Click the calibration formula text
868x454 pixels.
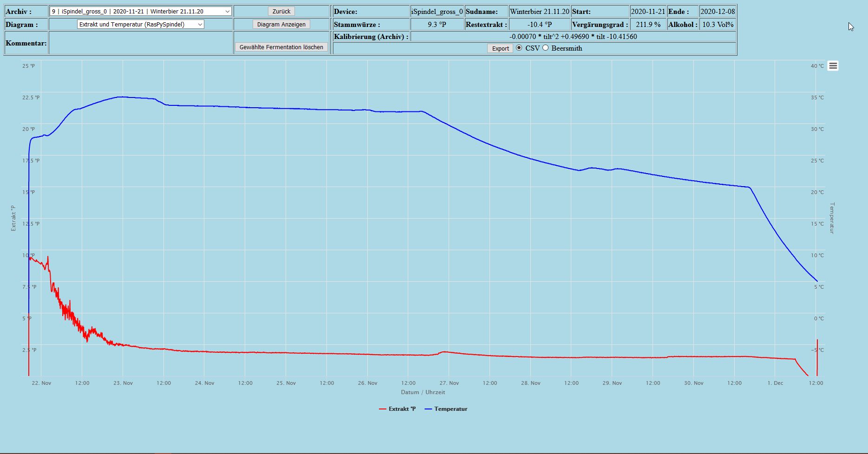pyautogui.click(x=573, y=37)
